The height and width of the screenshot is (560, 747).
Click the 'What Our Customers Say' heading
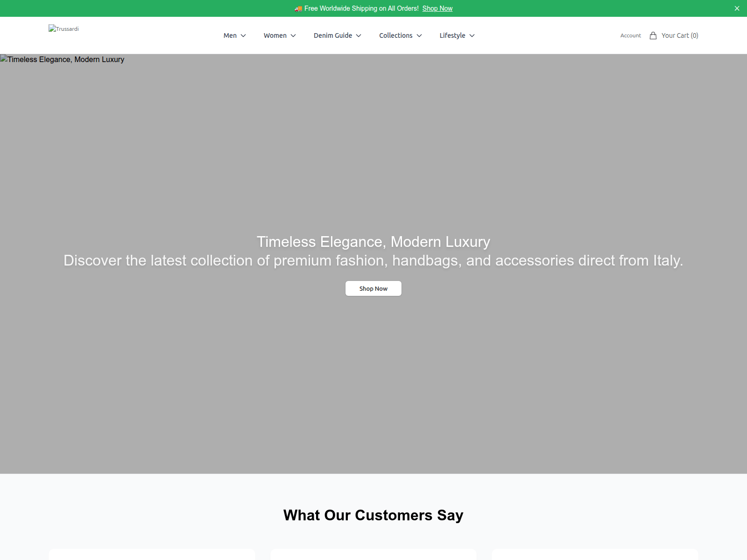click(x=373, y=515)
